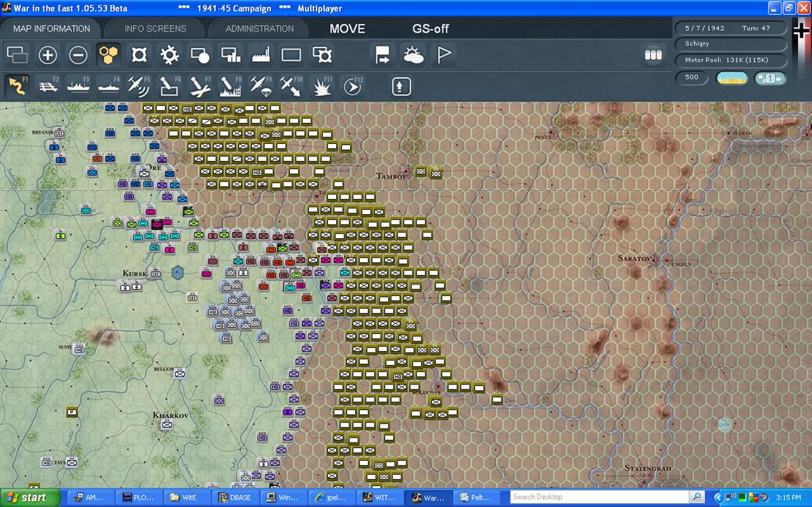Image resolution: width=812 pixels, height=507 pixels.
Task: Show factory locations with the factory icon
Action: pos(261,55)
